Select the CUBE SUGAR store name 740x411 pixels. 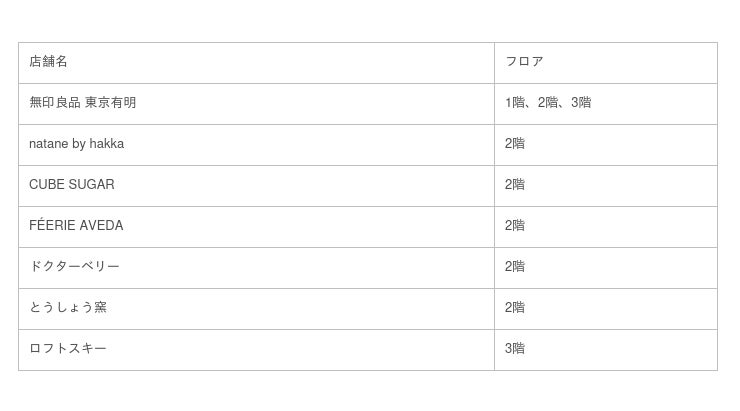pyautogui.click(x=72, y=185)
